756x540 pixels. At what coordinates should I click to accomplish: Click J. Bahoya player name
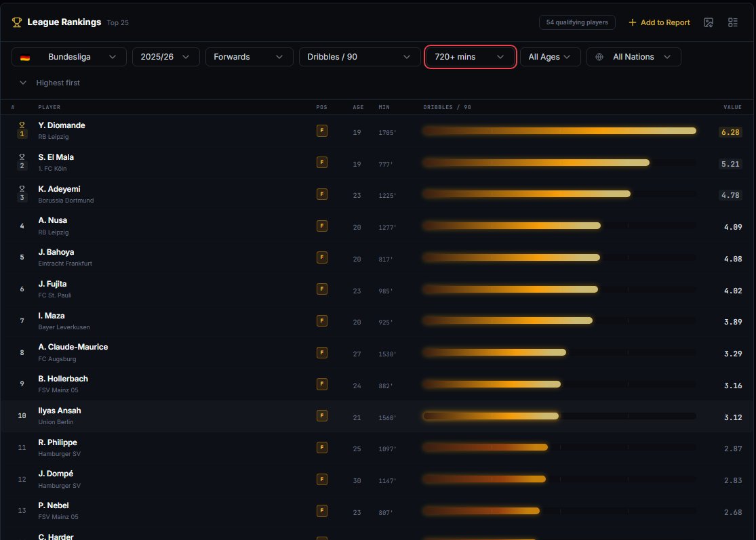[x=56, y=252]
